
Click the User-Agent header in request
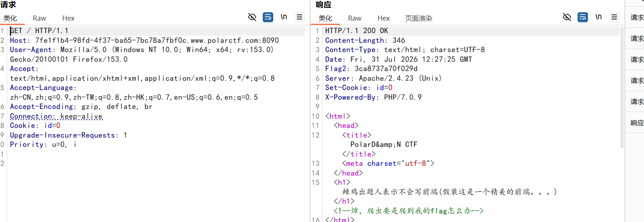pyautogui.click(x=142, y=50)
